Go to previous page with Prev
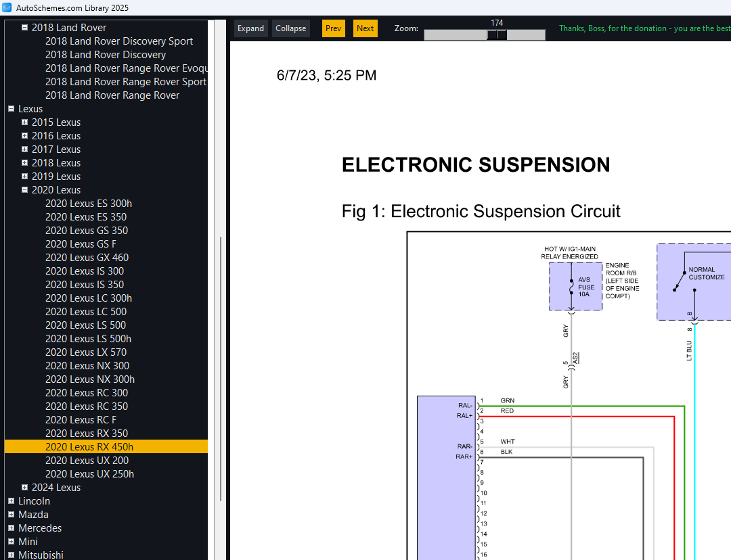Screen dimensions: 731x560 click(x=333, y=28)
